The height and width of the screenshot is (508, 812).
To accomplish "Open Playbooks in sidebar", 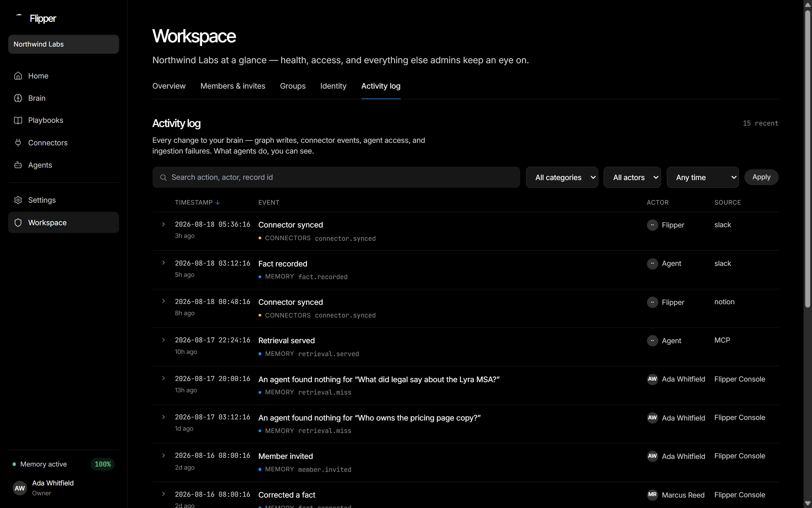I will pos(63,120).
